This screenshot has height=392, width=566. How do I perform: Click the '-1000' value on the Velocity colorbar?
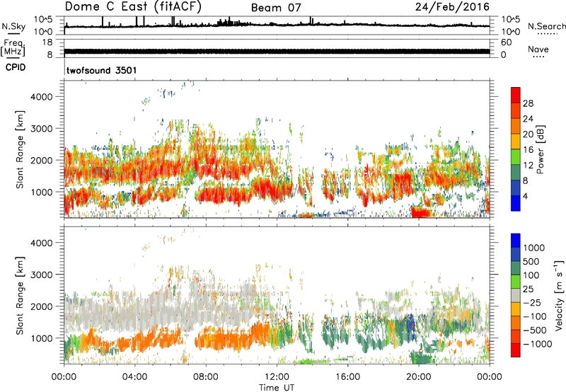(x=538, y=344)
